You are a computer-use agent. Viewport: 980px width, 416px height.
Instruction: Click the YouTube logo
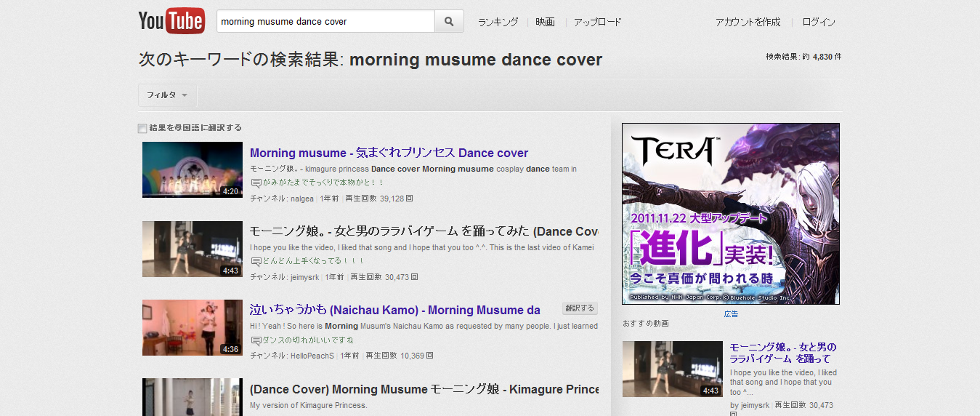pyautogui.click(x=171, y=21)
